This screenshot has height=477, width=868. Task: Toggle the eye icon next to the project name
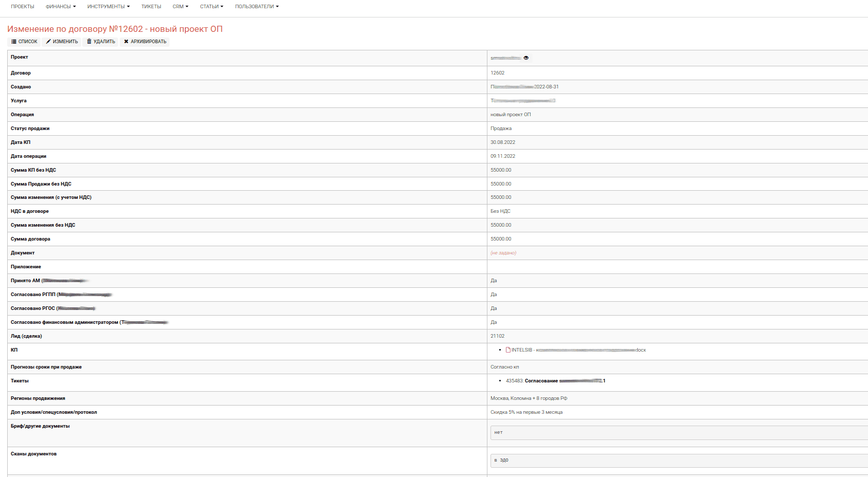coord(526,58)
